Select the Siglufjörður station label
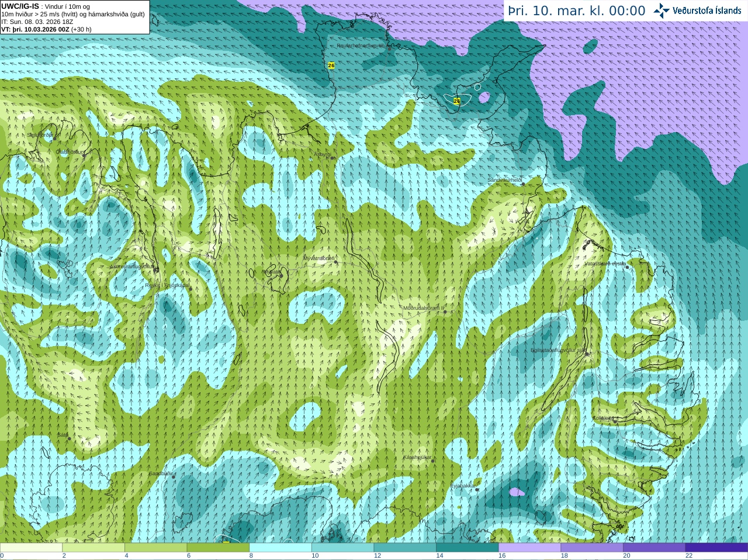The image size is (748, 560). click(40, 135)
